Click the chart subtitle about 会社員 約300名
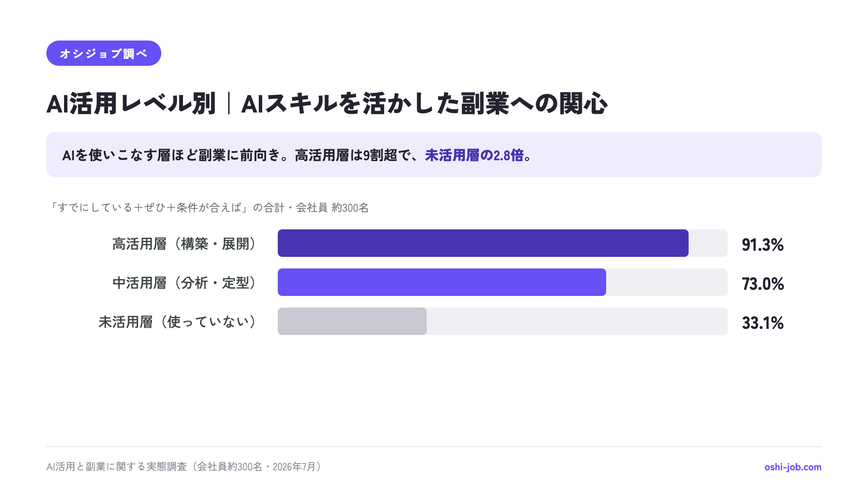868x492 pixels. tap(208, 208)
